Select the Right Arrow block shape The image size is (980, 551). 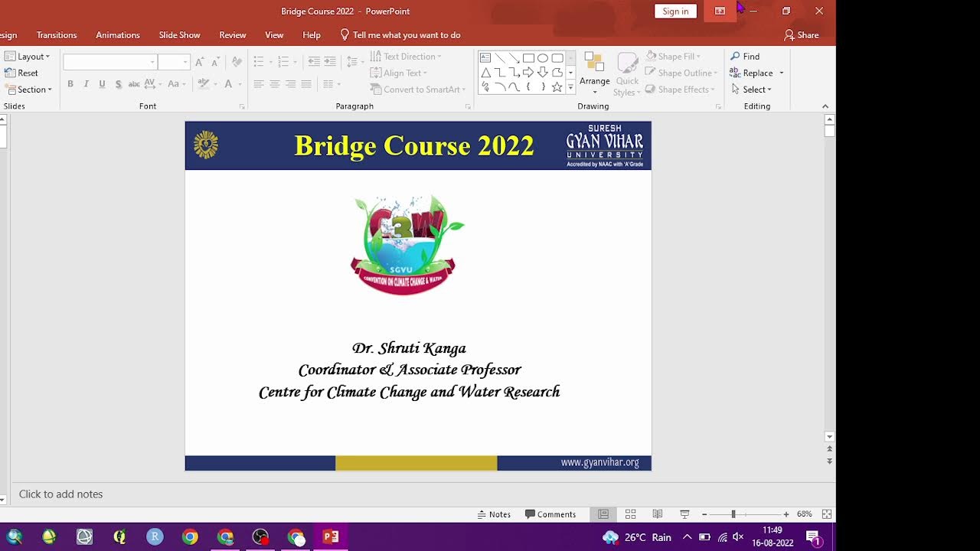528,73
